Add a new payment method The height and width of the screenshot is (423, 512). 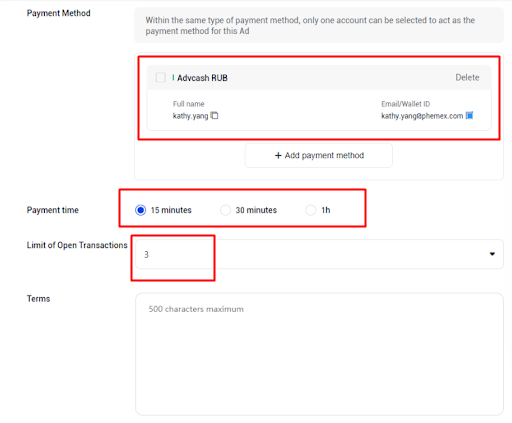319,155
